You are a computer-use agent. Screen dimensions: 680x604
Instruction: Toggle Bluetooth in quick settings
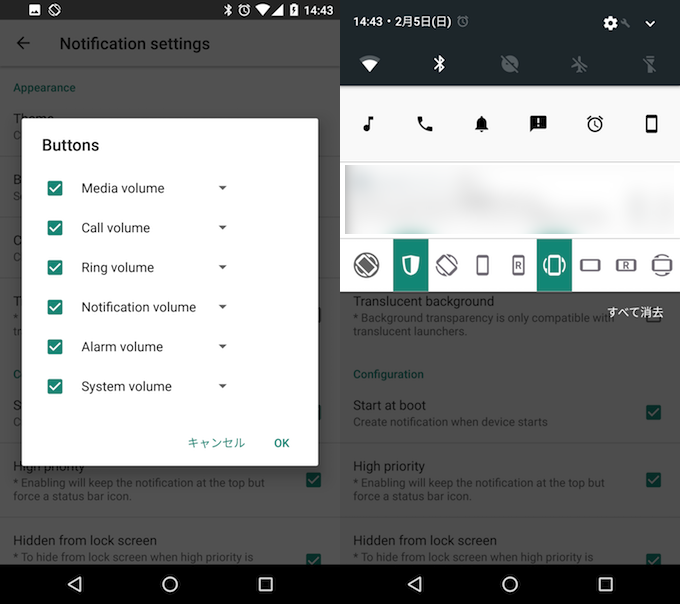point(438,64)
